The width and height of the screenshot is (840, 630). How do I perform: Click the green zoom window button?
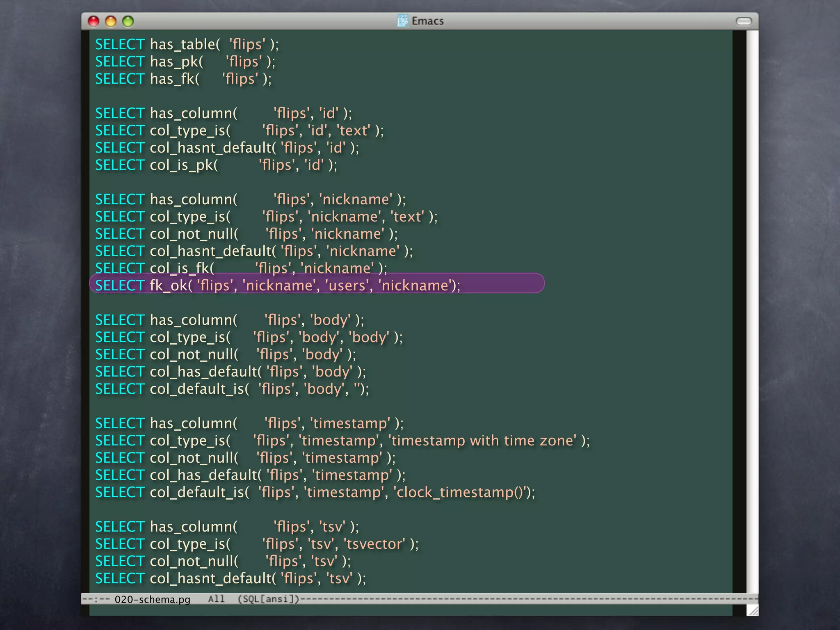click(128, 21)
